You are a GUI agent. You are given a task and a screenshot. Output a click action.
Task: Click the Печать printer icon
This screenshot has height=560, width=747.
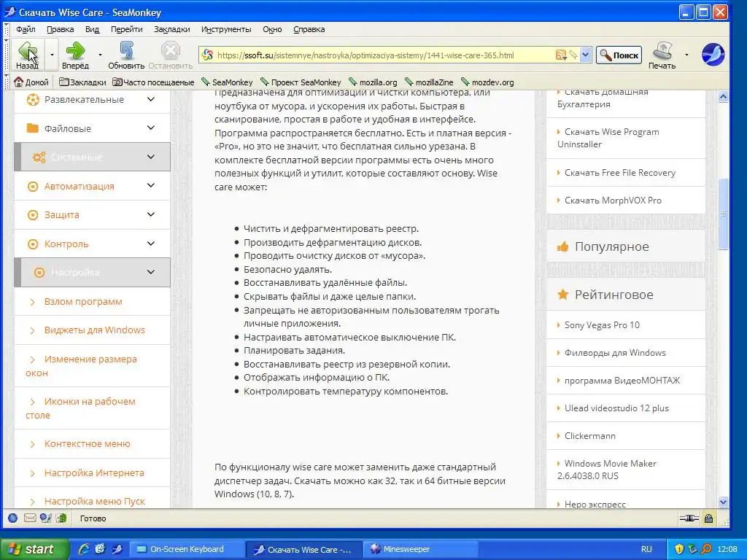pyautogui.click(x=662, y=55)
